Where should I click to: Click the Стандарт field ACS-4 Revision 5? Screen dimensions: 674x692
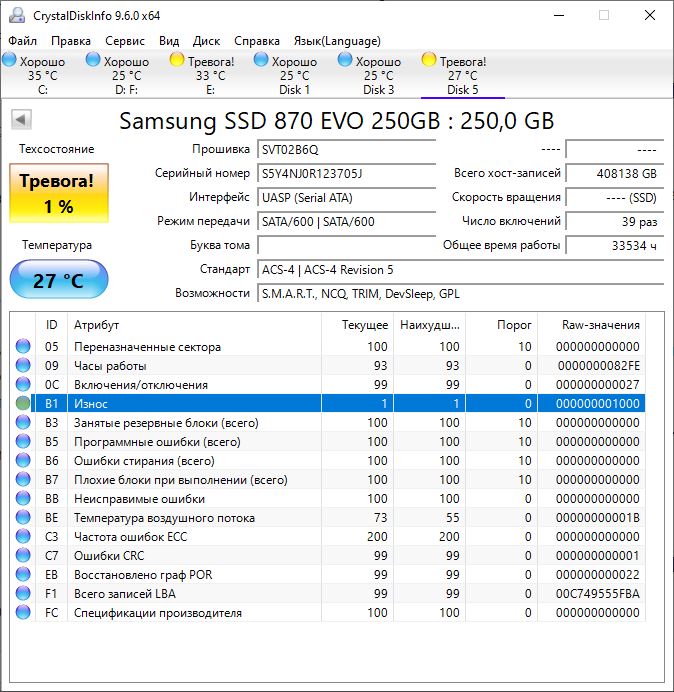click(x=460, y=269)
